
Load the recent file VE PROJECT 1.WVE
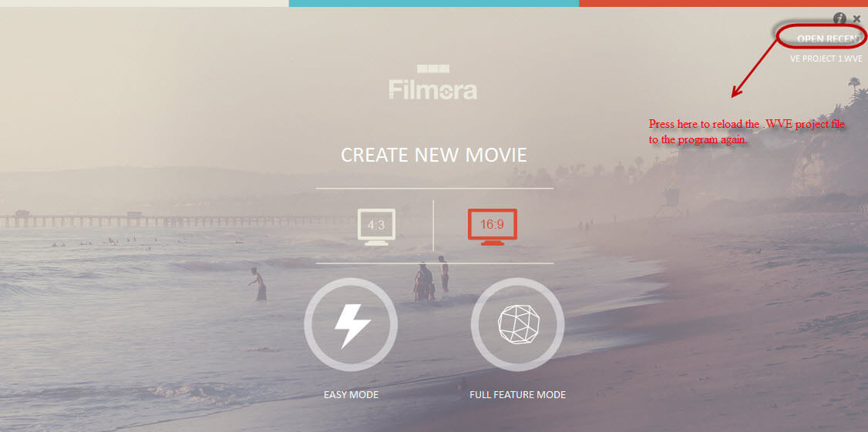coord(826,59)
